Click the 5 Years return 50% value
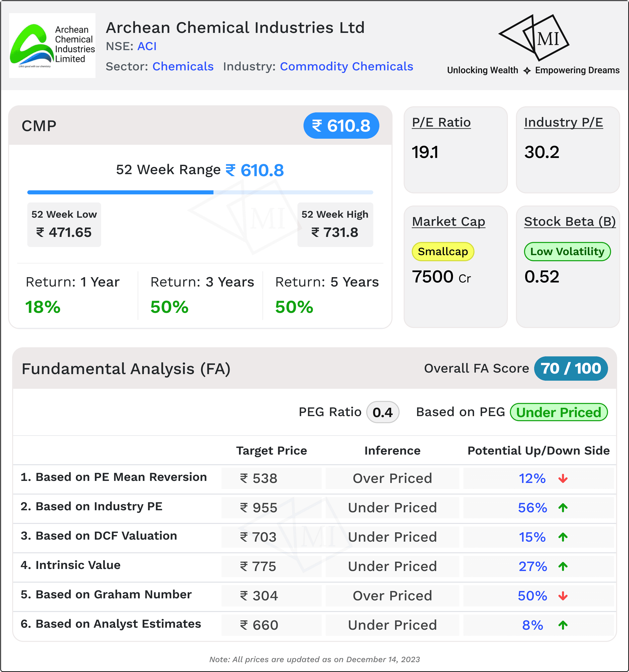The width and height of the screenshot is (629, 672). (x=294, y=307)
